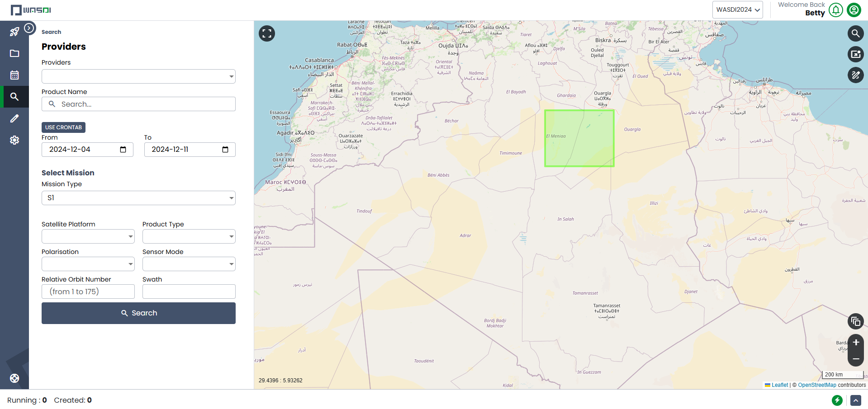Open the rocket marketplace sidebar icon
This screenshot has width=868, height=409.
click(14, 32)
